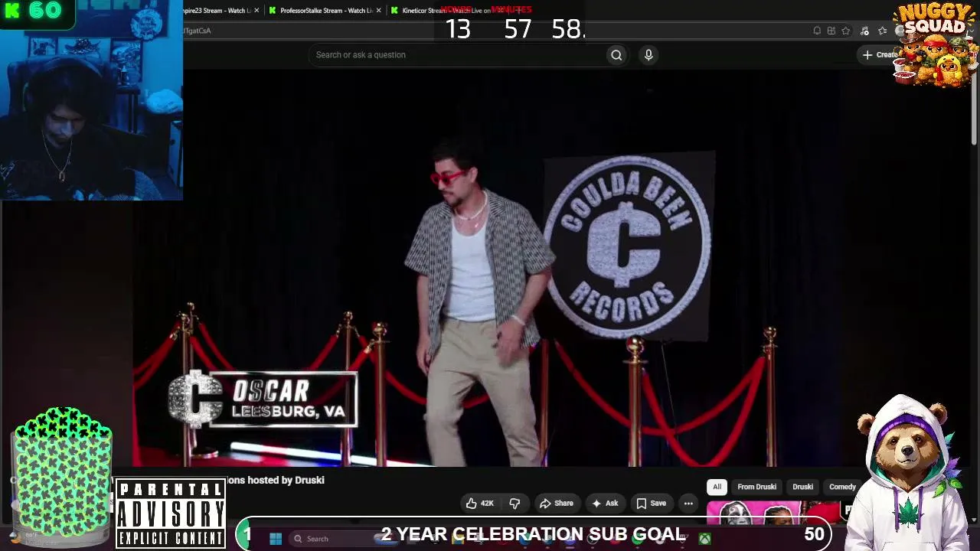The width and height of the screenshot is (980, 551).
Task: Open the Windows Start menu
Action: [x=276, y=539]
